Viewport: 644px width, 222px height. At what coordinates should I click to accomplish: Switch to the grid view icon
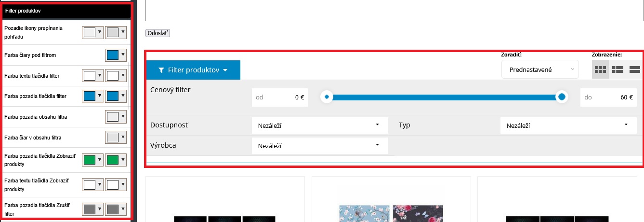point(600,69)
